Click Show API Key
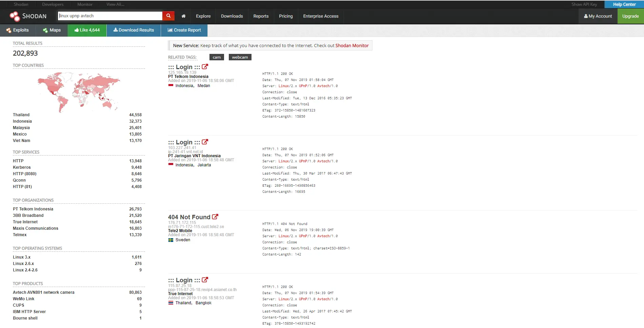This screenshot has width=644, height=328. tap(584, 4)
